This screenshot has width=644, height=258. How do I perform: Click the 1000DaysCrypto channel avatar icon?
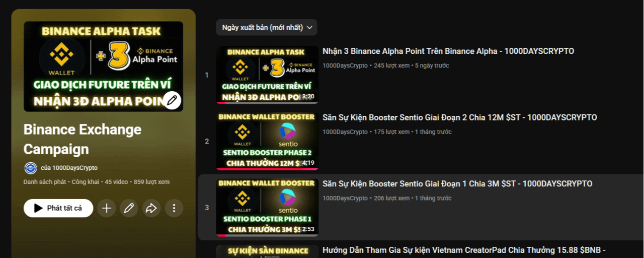(x=30, y=168)
